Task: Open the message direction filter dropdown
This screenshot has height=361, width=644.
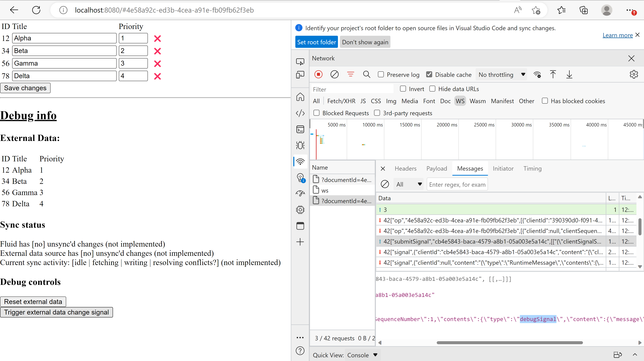Action: tap(409, 184)
